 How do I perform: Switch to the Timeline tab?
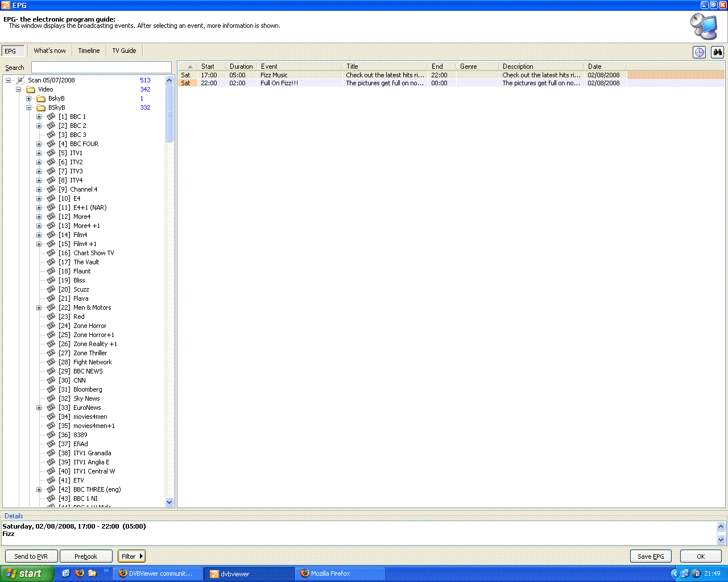(89, 51)
